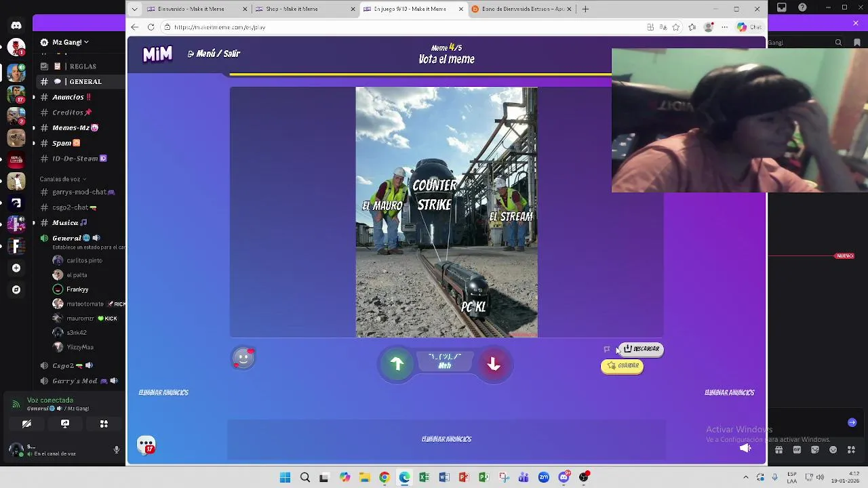
Task: Toggle the Discord microphone mute
Action: [x=116, y=449]
